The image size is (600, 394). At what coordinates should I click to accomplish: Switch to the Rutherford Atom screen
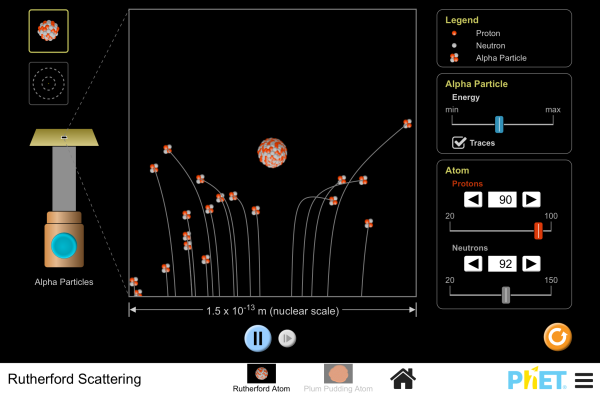click(261, 378)
